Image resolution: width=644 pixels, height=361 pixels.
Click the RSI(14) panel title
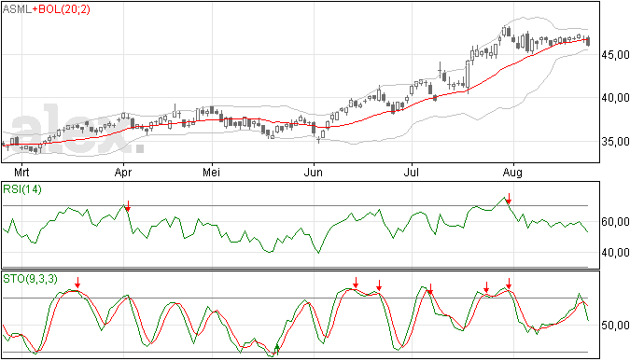tap(22, 189)
